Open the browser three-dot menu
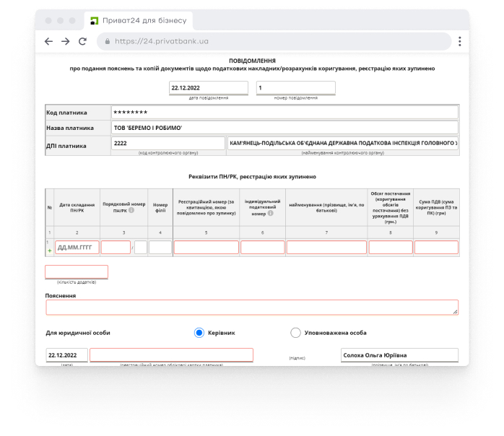The width and height of the screenshot is (504, 436). coord(459,42)
